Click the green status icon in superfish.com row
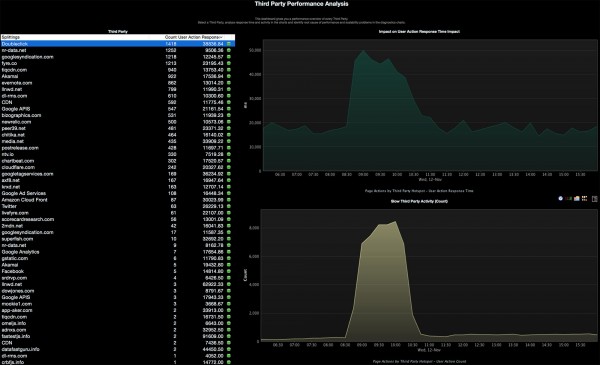This screenshot has height=365, width=600. tap(229, 239)
